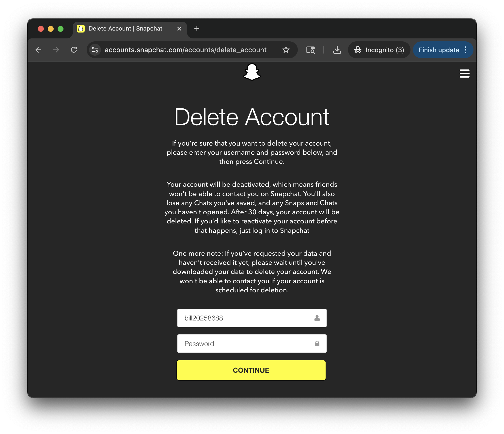Image resolution: width=504 pixels, height=434 pixels.
Task: Click the 'scheduled for deletion.' text
Action: tap(252, 290)
